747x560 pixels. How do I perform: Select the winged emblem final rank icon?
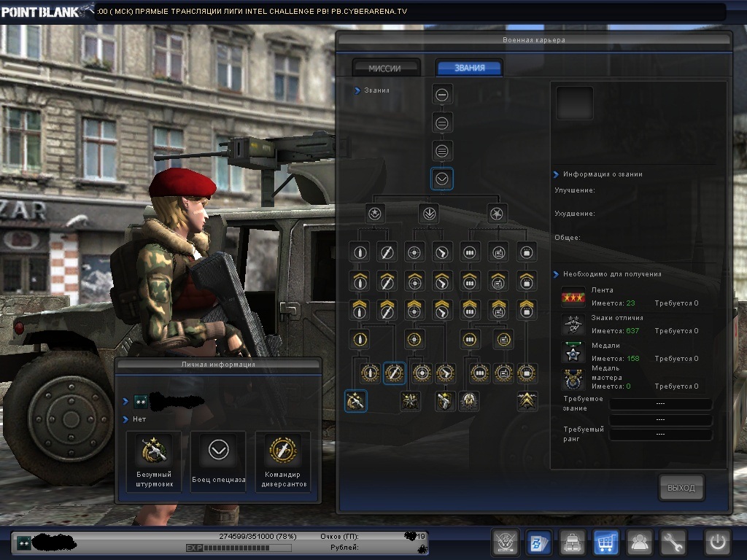pyautogui.click(x=469, y=401)
